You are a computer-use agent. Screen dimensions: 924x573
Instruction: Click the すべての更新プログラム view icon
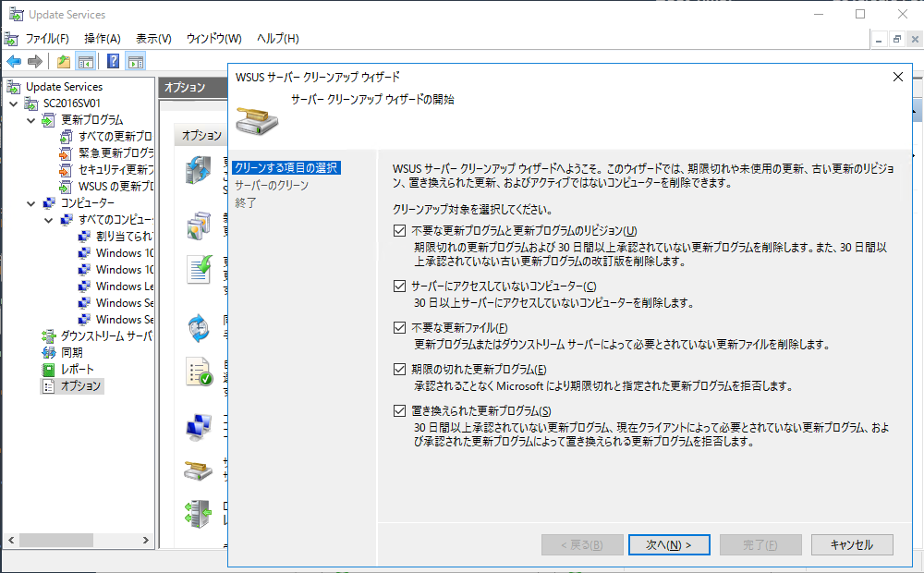(66, 136)
